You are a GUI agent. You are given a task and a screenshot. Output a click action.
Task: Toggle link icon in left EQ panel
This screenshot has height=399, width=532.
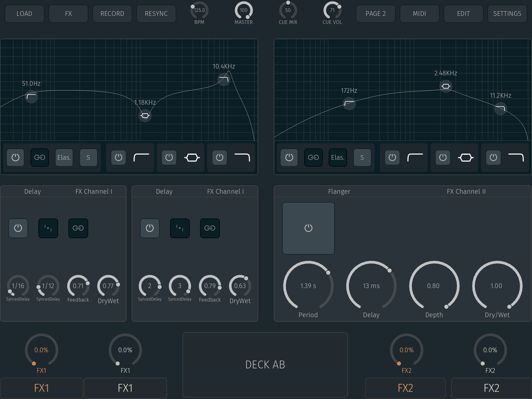pos(40,157)
